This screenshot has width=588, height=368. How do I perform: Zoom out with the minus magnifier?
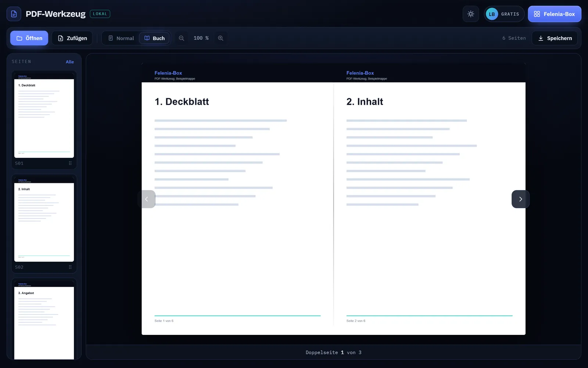pos(181,38)
